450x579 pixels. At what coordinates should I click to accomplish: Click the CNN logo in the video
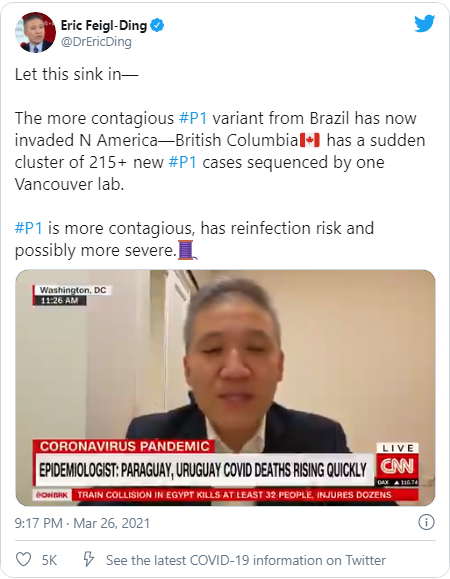397,466
